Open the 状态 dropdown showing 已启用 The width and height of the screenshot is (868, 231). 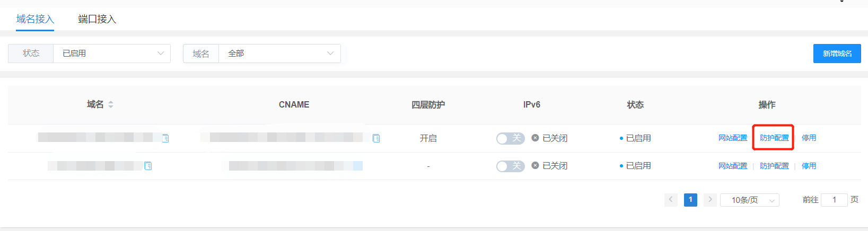(x=112, y=54)
